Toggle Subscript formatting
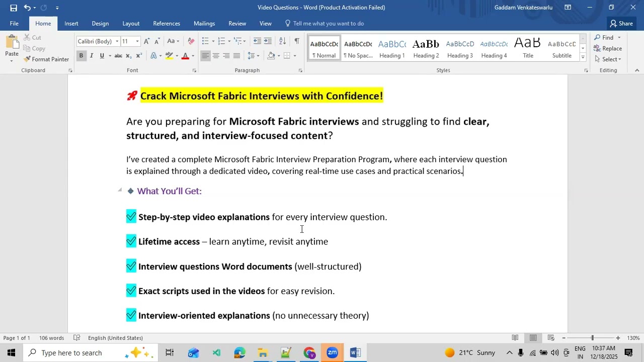Viewport: 644px width, 362px height. (129, 56)
